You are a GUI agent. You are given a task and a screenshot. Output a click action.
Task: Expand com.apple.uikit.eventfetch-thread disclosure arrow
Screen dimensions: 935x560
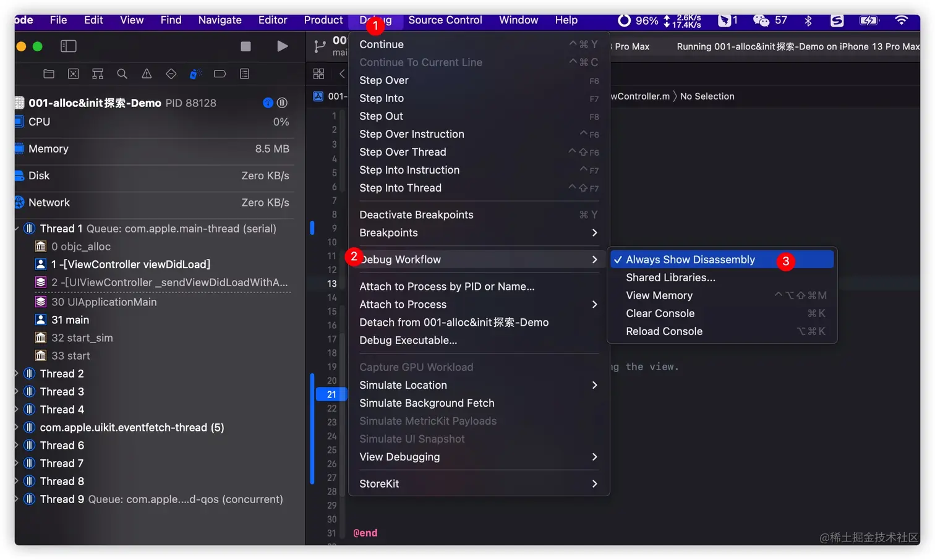click(17, 428)
